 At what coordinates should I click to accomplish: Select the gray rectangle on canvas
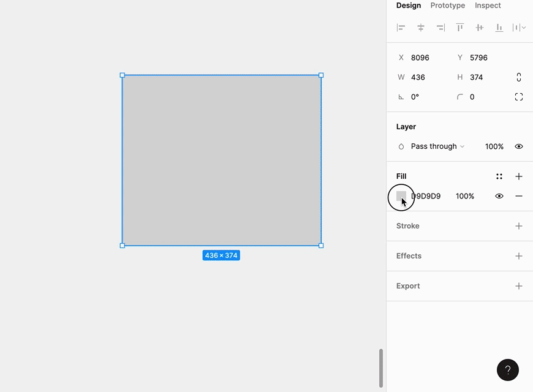pyautogui.click(x=222, y=160)
